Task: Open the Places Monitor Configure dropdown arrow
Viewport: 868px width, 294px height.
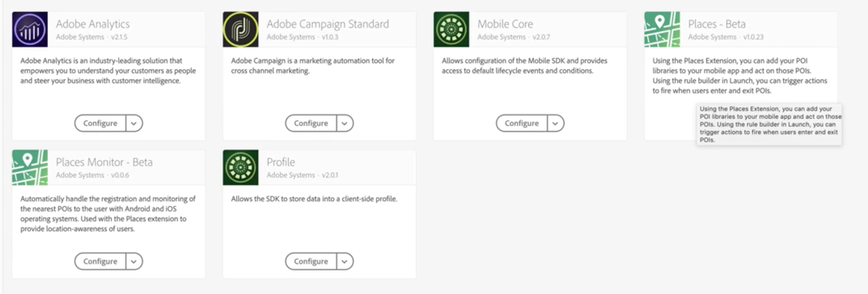Action: tap(134, 261)
